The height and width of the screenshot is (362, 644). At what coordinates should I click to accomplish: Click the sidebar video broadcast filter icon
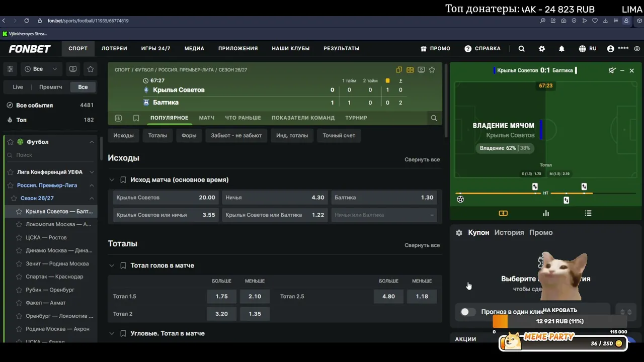(73, 69)
